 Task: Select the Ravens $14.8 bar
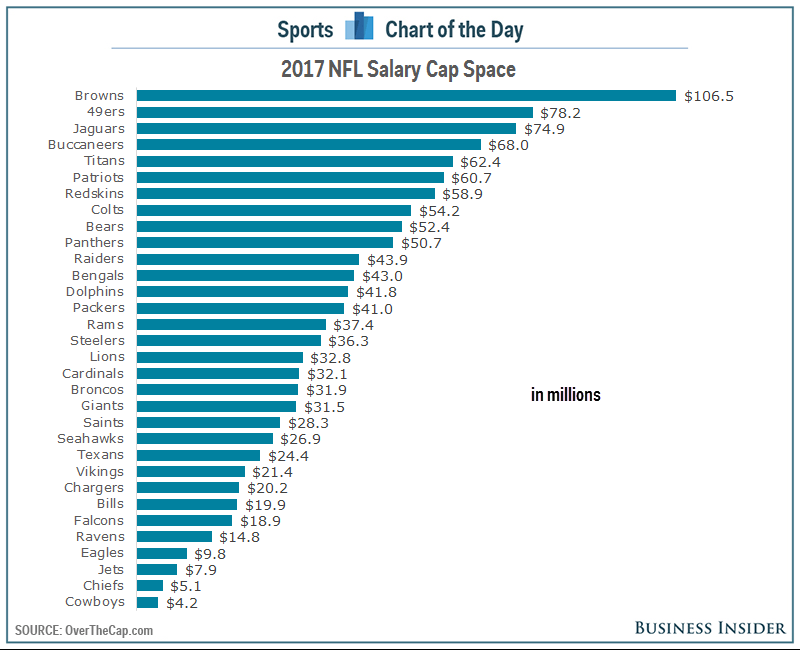[174, 537]
